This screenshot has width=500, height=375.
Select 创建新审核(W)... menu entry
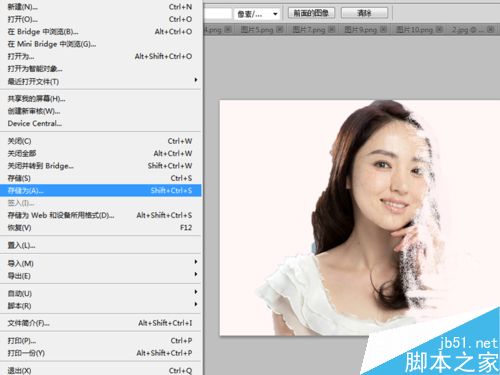(100, 111)
